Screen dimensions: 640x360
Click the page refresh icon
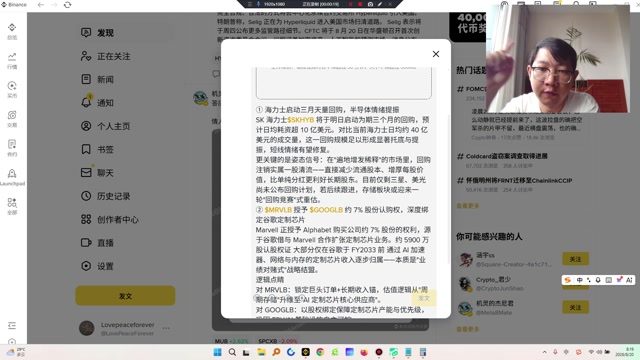[x=67, y=5]
